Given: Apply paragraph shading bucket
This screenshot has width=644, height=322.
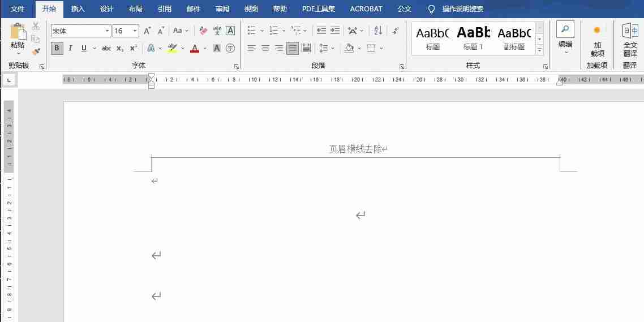Looking at the screenshot, I should (349, 49).
